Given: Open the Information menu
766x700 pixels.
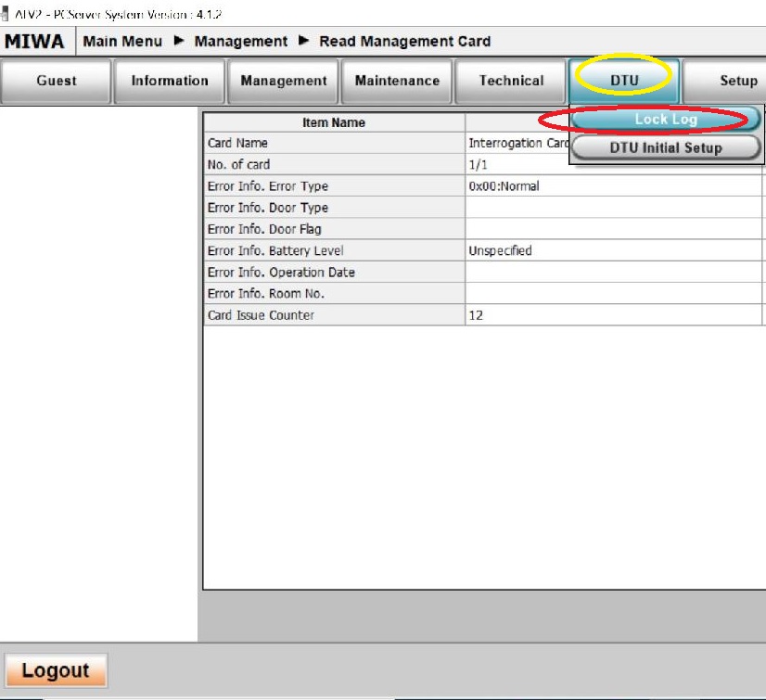Looking at the screenshot, I should (170, 81).
